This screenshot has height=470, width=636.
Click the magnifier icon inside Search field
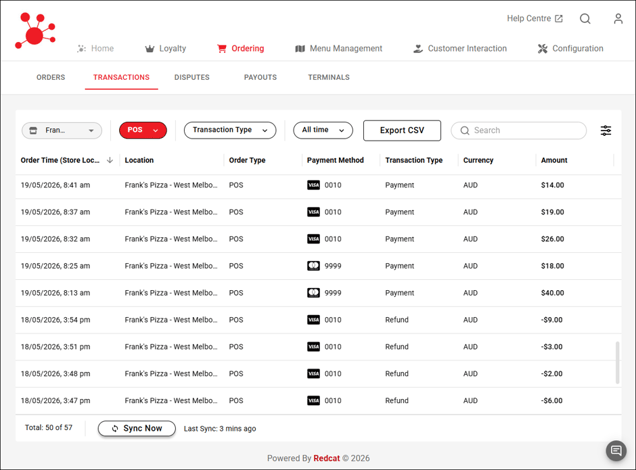pyautogui.click(x=465, y=131)
